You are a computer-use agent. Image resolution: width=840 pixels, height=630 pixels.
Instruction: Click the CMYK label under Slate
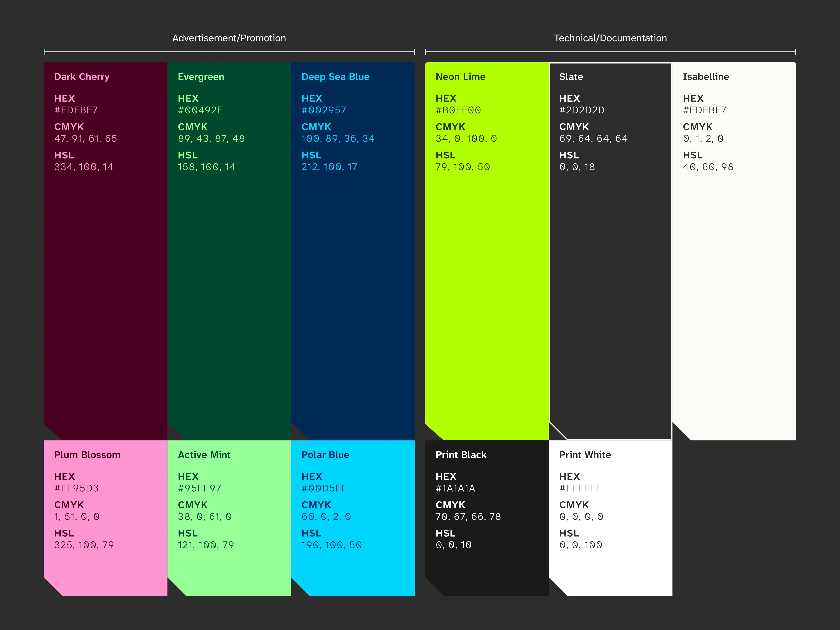point(574,127)
